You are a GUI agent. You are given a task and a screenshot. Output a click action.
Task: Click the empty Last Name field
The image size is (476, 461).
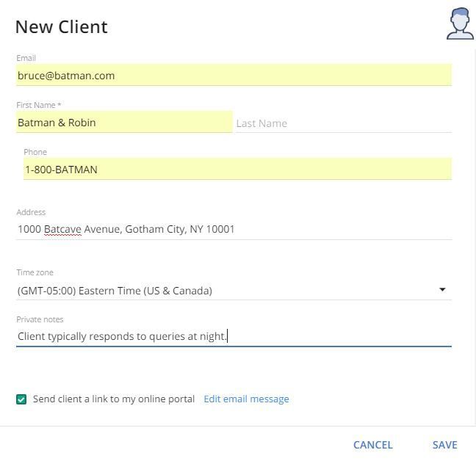pos(343,123)
